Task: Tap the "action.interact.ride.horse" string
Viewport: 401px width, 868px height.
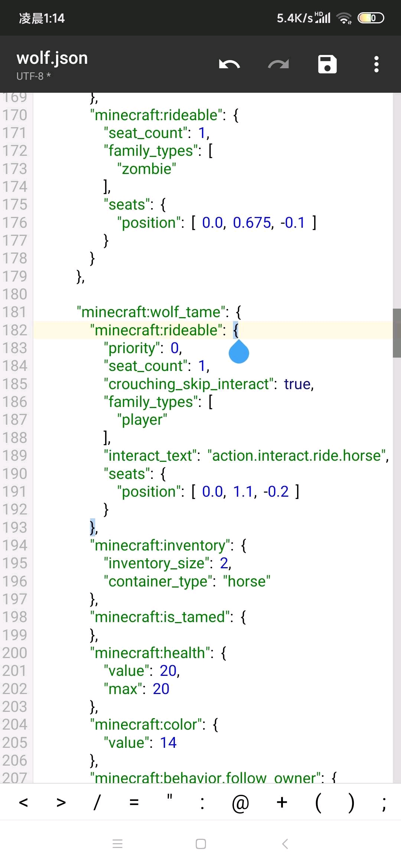Action: (297, 456)
